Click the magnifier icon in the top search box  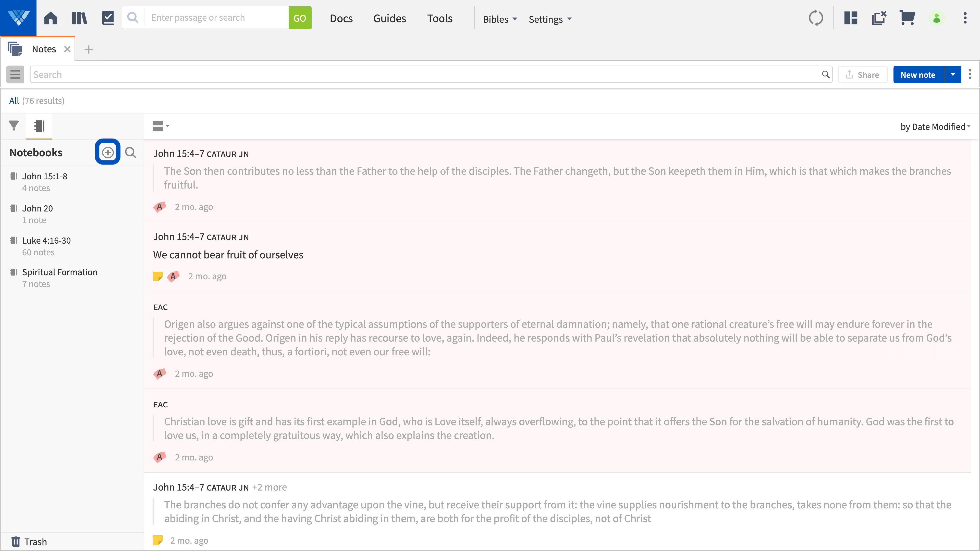[133, 18]
